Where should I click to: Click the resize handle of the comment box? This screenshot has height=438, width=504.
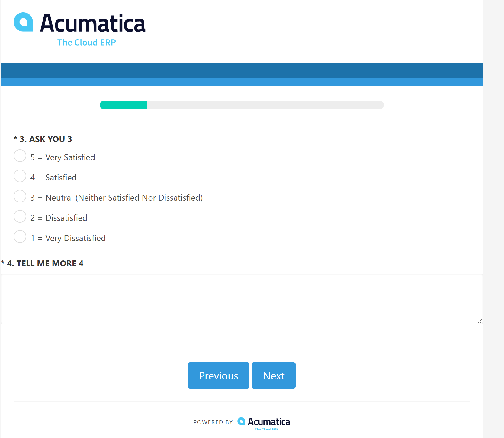pyautogui.click(x=480, y=321)
